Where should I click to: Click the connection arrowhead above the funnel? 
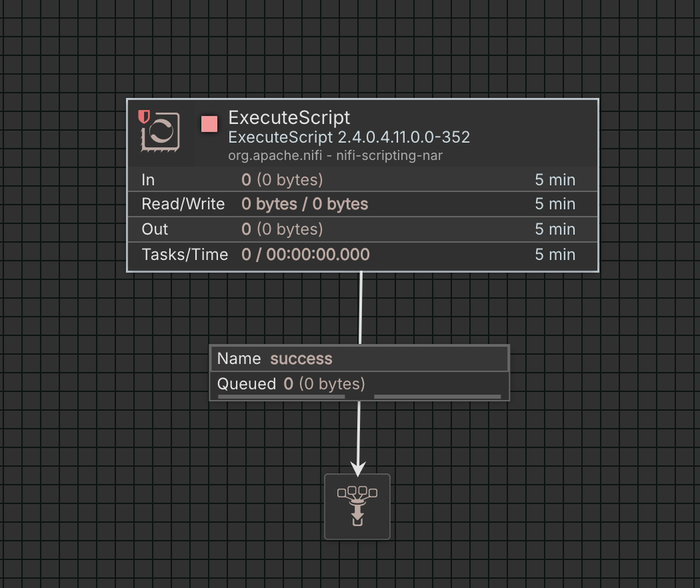[x=358, y=468]
